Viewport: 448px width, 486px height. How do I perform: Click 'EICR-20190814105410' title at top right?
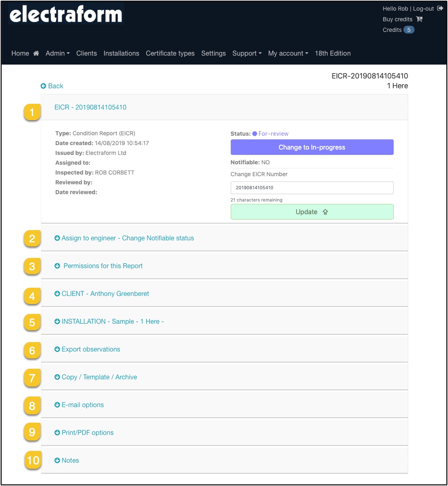tap(370, 76)
